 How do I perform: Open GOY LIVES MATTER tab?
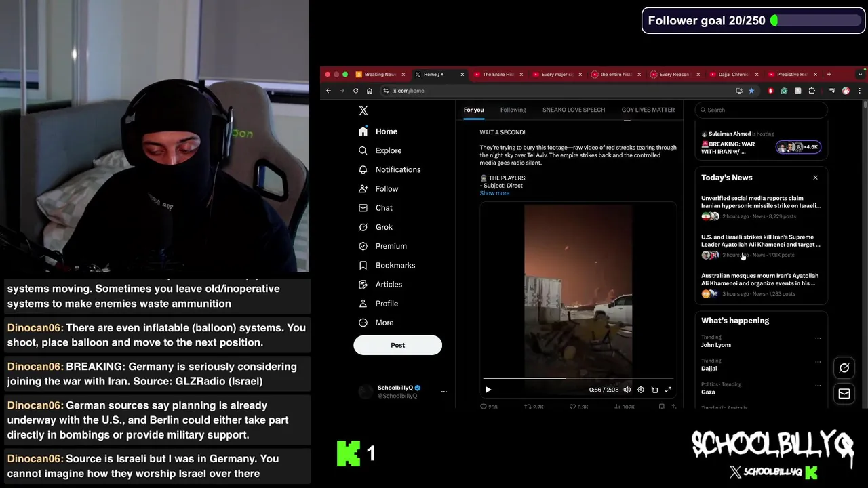click(x=648, y=110)
